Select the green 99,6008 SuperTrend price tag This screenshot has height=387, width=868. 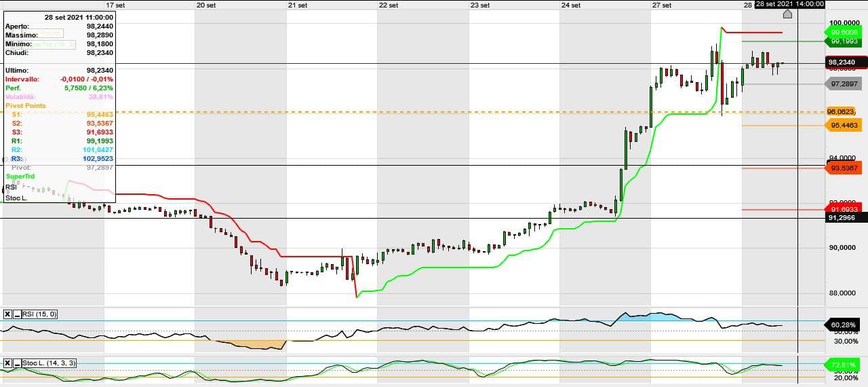coord(844,32)
